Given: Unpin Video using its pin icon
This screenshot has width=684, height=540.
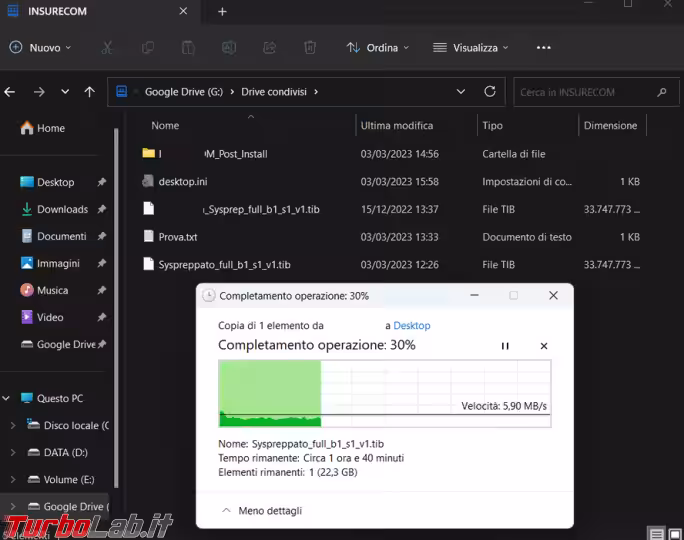Looking at the screenshot, I should point(102,317).
